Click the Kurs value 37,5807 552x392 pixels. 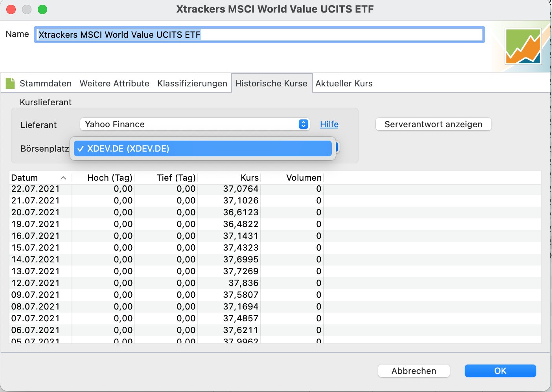click(x=241, y=295)
